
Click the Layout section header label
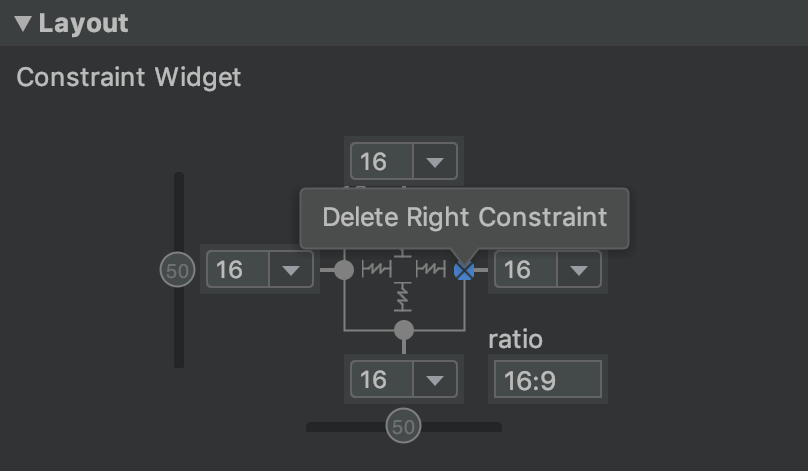[83, 24]
